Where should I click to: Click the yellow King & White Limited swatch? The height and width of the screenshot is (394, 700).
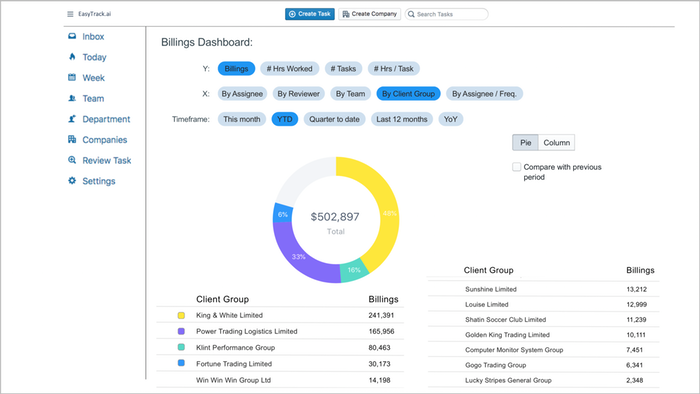tap(181, 315)
